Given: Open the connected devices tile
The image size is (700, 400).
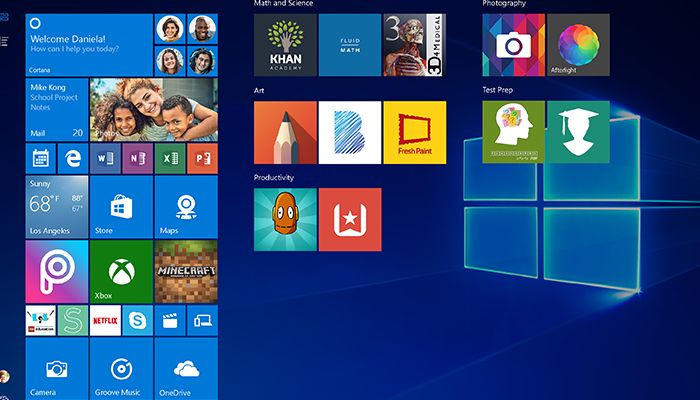Looking at the screenshot, I should (202, 321).
